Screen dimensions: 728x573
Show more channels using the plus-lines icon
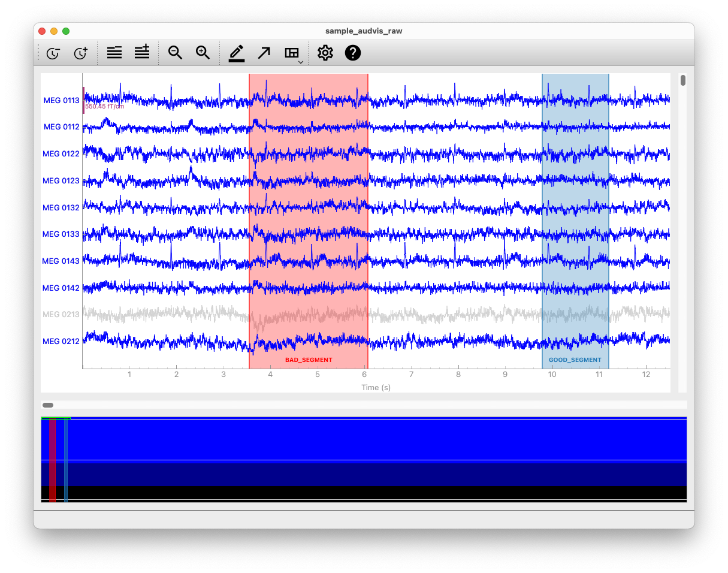pyautogui.click(x=142, y=53)
